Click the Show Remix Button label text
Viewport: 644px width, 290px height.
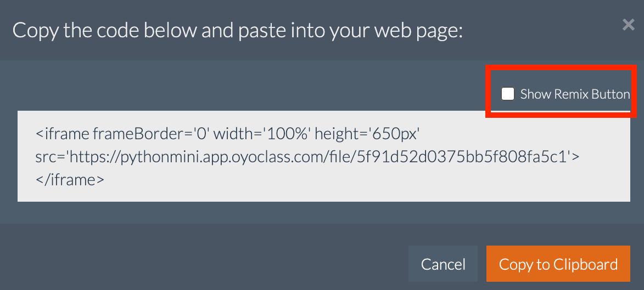click(575, 94)
